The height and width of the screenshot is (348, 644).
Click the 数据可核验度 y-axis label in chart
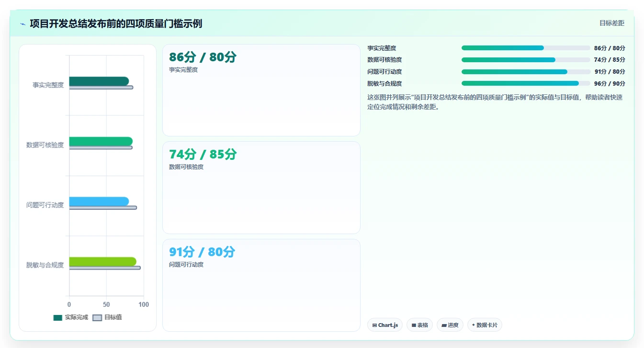click(x=45, y=145)
